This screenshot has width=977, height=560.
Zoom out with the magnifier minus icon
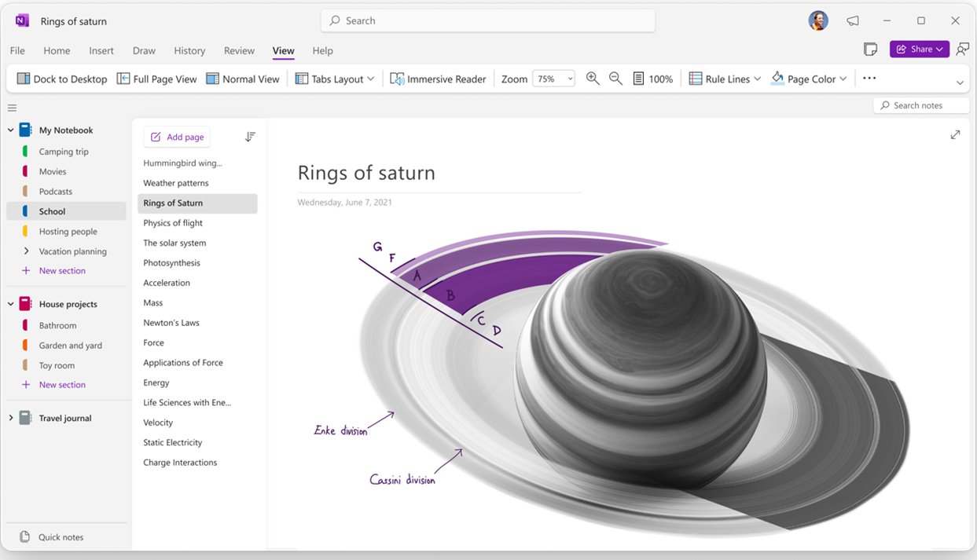(x=615, y=78)
